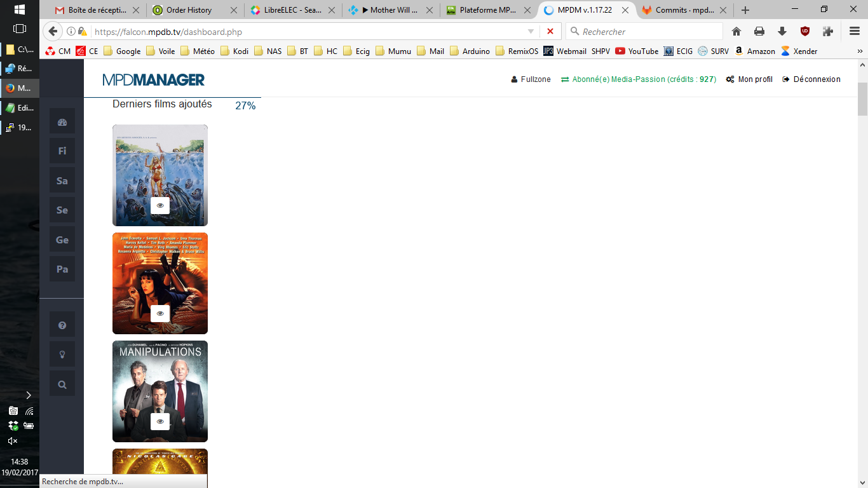The height and width of the screenshot is (488, 868).
Task: Go back with the browser back arrow
Action: pyautogui.click(x=53, y=32)
